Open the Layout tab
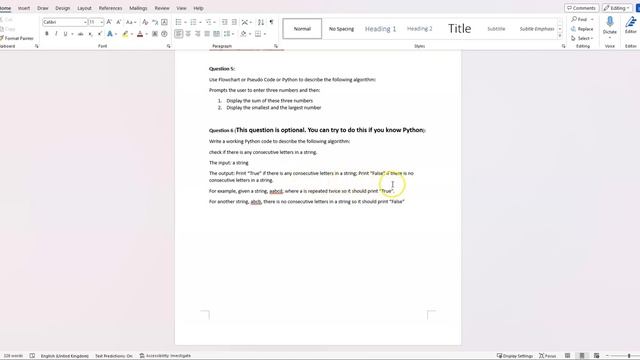Screen dimensions: 640x360 [x=84, y=8]
